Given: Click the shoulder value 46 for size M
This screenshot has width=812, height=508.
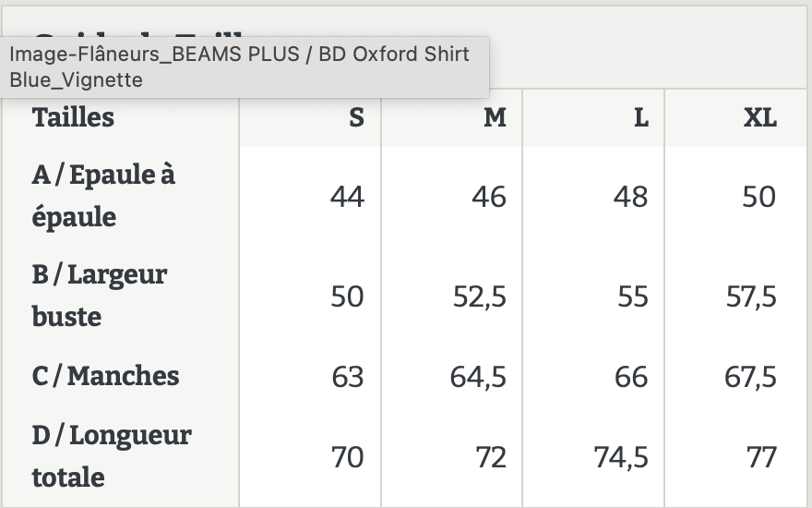Looking at the screenshot, I should [489, 197].
